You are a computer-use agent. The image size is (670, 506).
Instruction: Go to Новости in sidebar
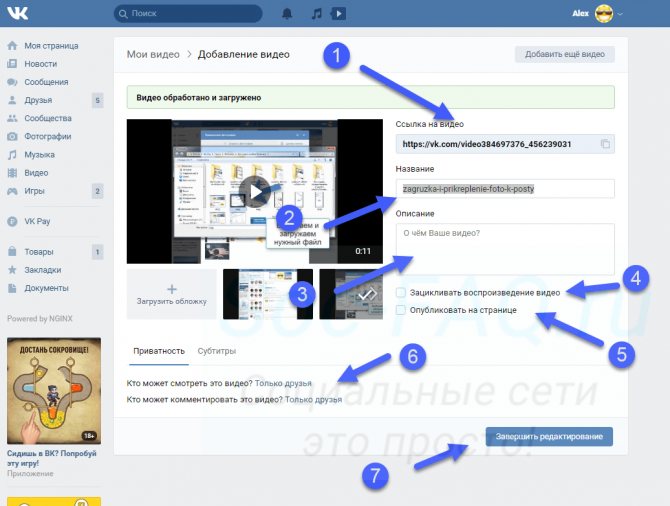point(41,64)
